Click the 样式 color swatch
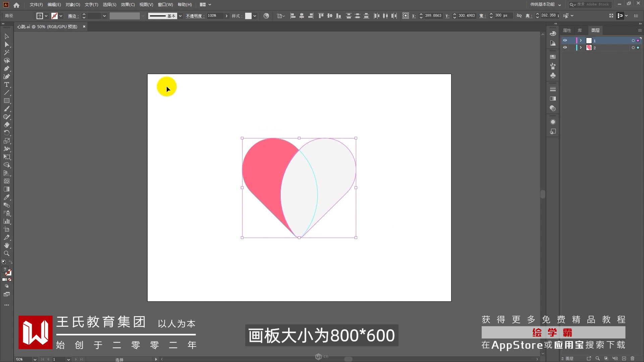The image size is (644, 362). point(248,16)
